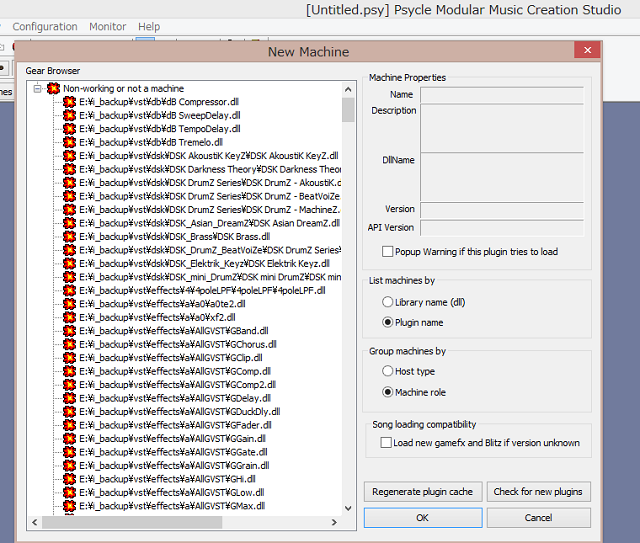Click the icon beside DSK Brass.dll entry
The height and width of the screenshot is (543, 640).
pos(70,236)
